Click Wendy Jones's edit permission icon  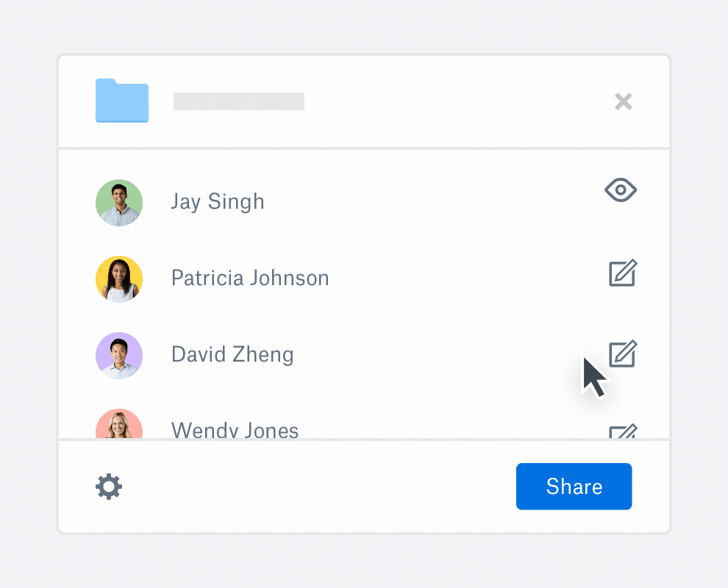[x=623, y=431]
